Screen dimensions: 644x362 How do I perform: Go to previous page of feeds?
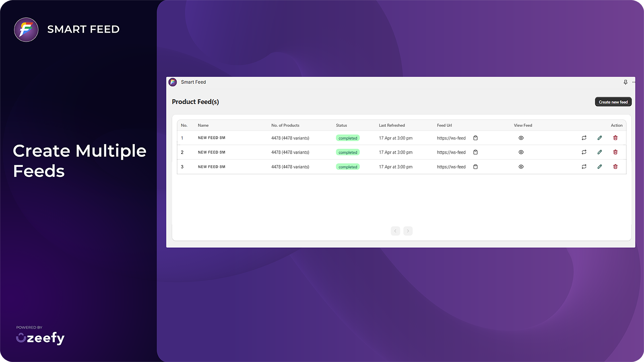click(x=395, y=231)
